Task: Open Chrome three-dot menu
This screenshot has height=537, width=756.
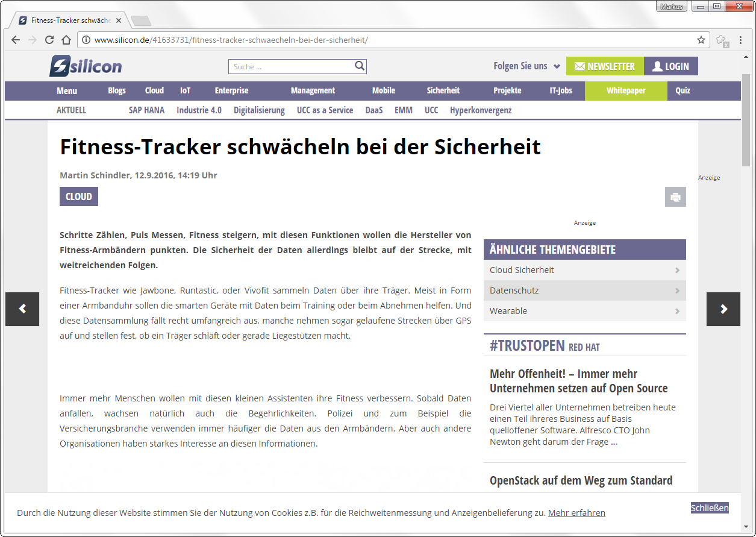Action: (741, 40)
